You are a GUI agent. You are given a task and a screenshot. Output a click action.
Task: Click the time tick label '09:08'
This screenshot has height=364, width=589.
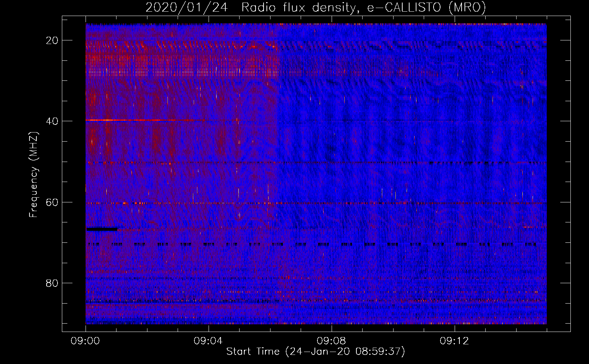331,341
